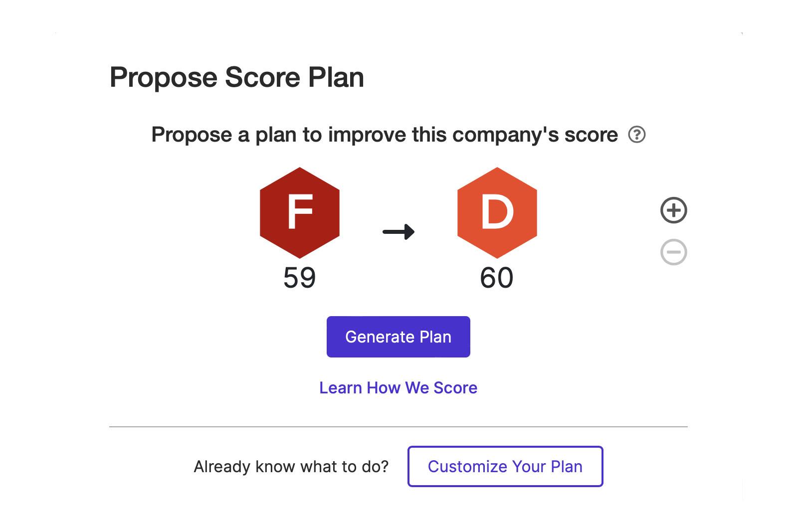Click the 'Already know what to do?' text
Image resolution: width=798 pixels, height=532 pixels.
pos(291,466)
